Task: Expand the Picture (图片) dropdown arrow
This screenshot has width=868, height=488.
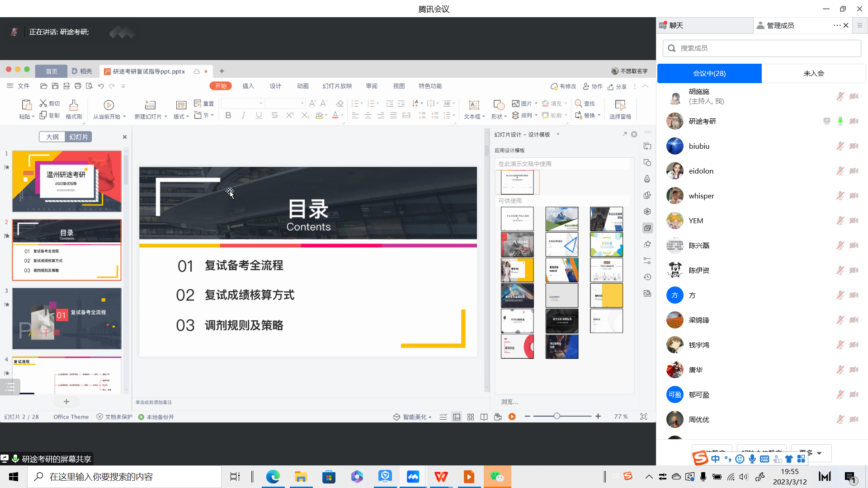Action: 536,103
